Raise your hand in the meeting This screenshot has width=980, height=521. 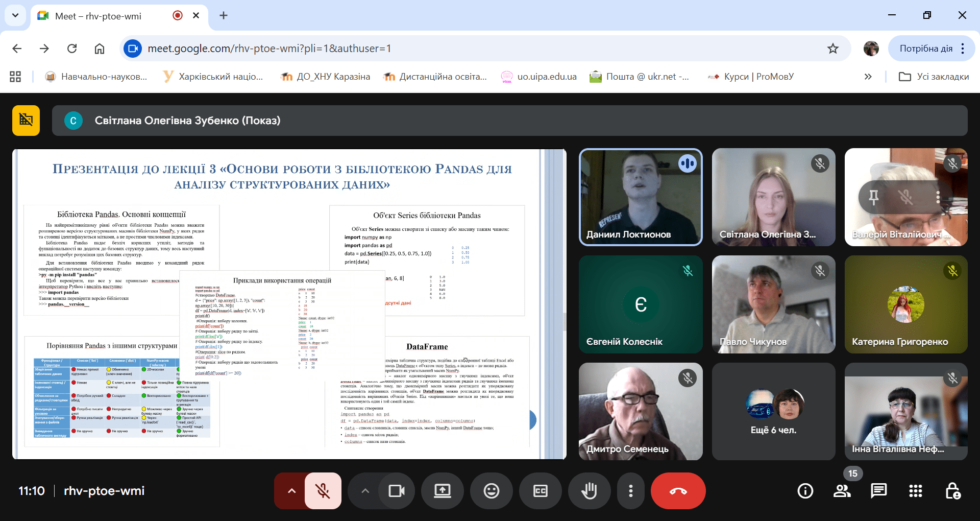pos(589,491)
